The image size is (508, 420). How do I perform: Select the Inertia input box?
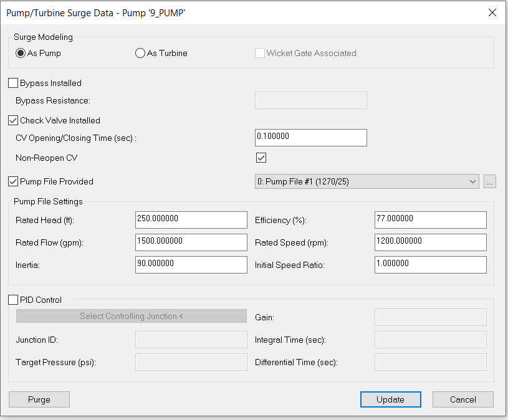[x=191, y=264]
